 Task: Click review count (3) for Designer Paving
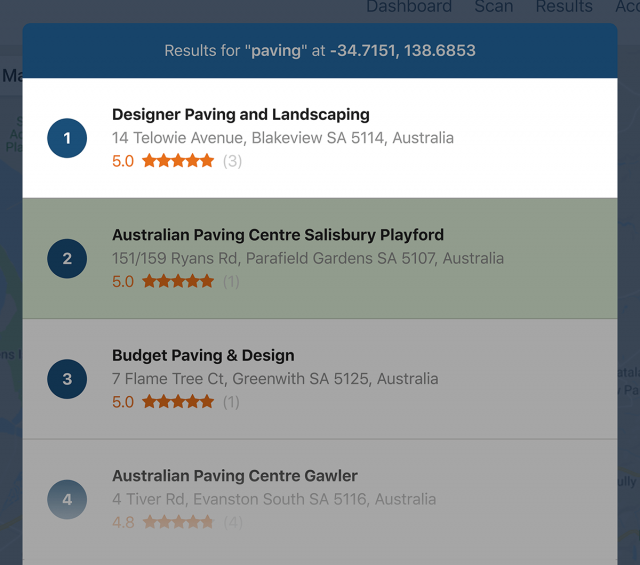pos(232,161)
